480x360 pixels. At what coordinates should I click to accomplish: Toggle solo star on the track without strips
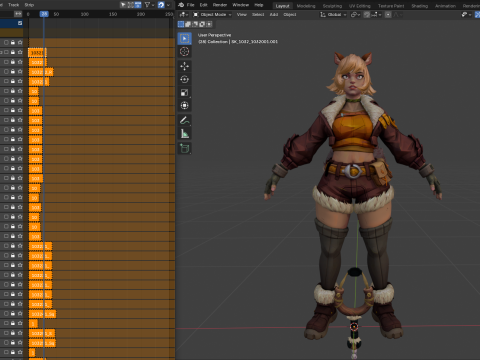coord(20,42)
